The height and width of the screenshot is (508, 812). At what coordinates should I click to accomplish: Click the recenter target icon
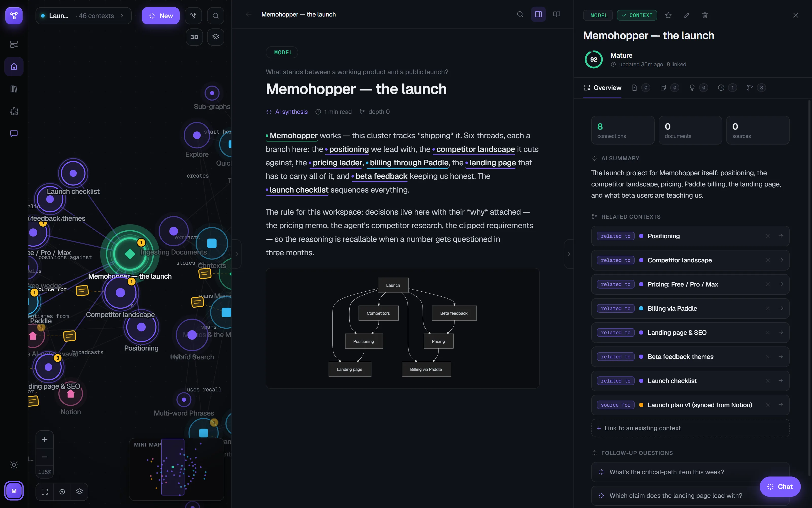(62, 491)
